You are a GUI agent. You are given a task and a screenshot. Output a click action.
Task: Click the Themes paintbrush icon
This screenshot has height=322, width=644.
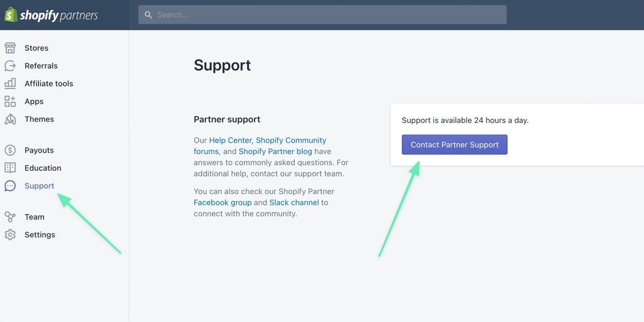[x=10, y=119]
